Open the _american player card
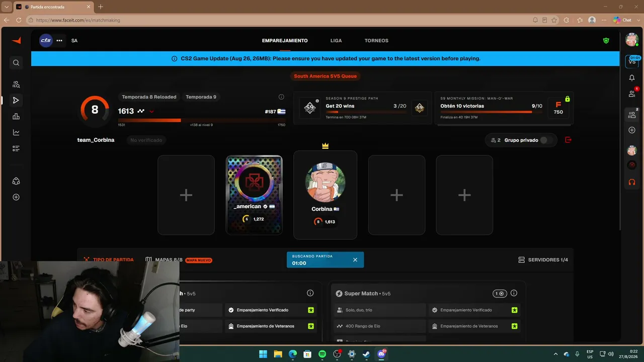The height and width of the screenshot is (362, 644). pos(254,195)
